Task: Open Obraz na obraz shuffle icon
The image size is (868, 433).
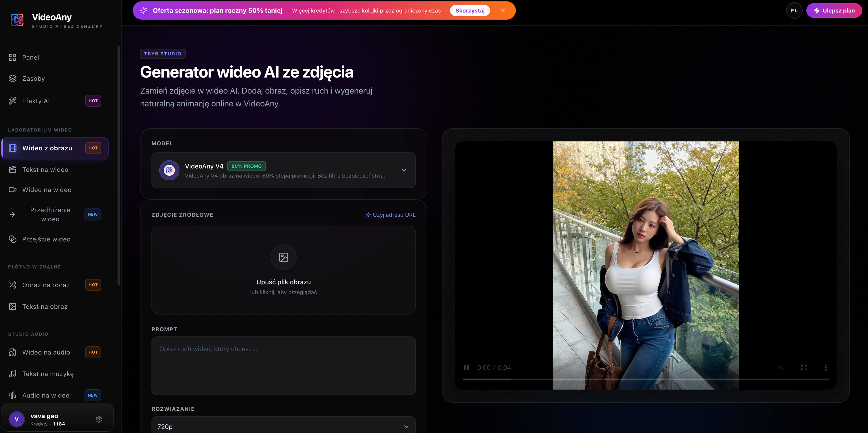Action: tap(12, 285)
